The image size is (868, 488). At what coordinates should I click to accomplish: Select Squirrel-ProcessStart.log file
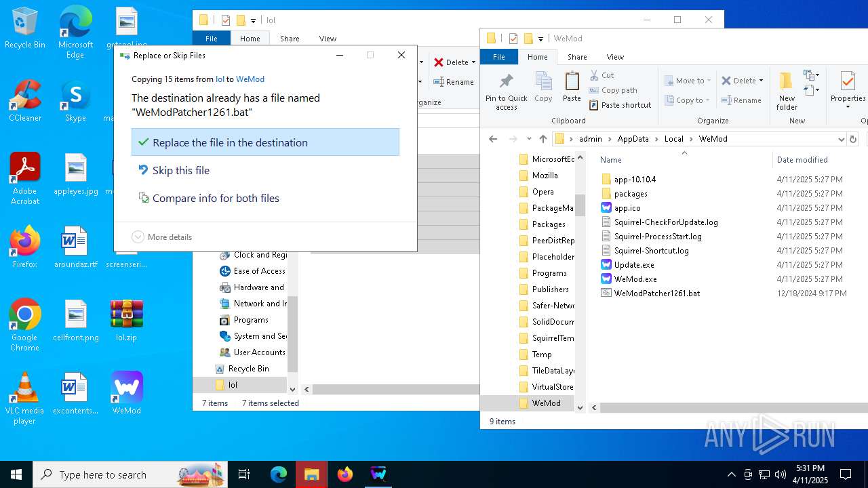tap(658, 237)
